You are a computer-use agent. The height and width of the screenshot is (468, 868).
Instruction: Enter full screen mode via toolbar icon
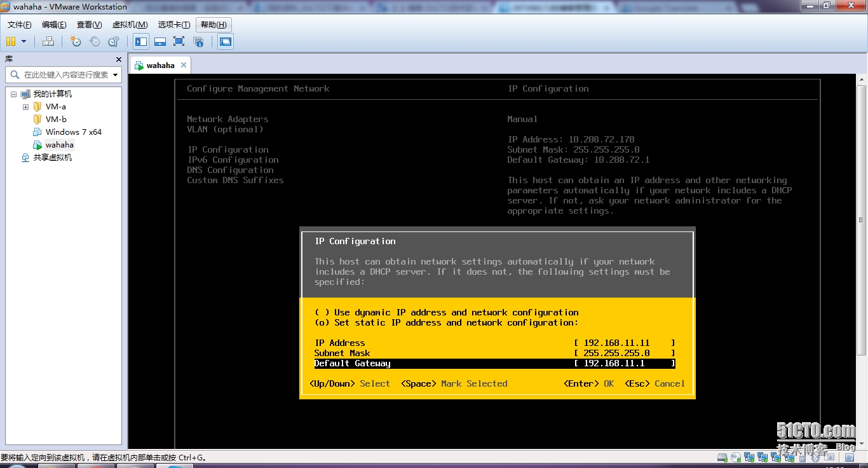179,41
